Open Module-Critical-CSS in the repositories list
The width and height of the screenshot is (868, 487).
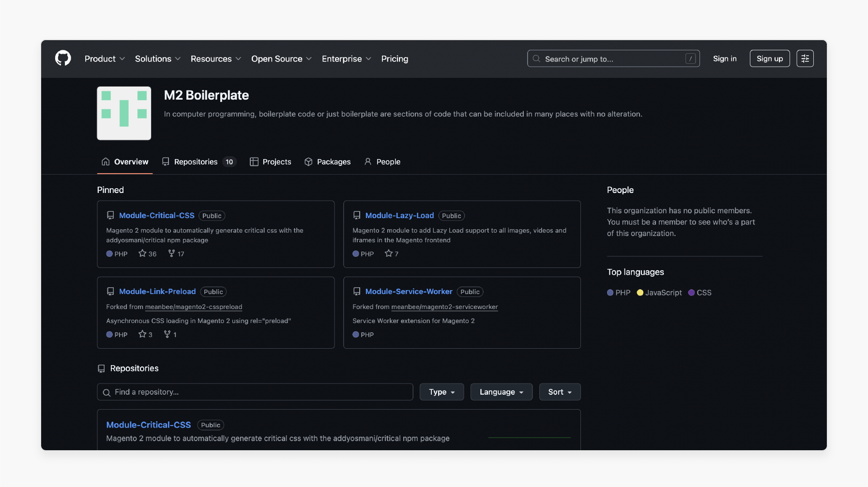click(149, 425)
